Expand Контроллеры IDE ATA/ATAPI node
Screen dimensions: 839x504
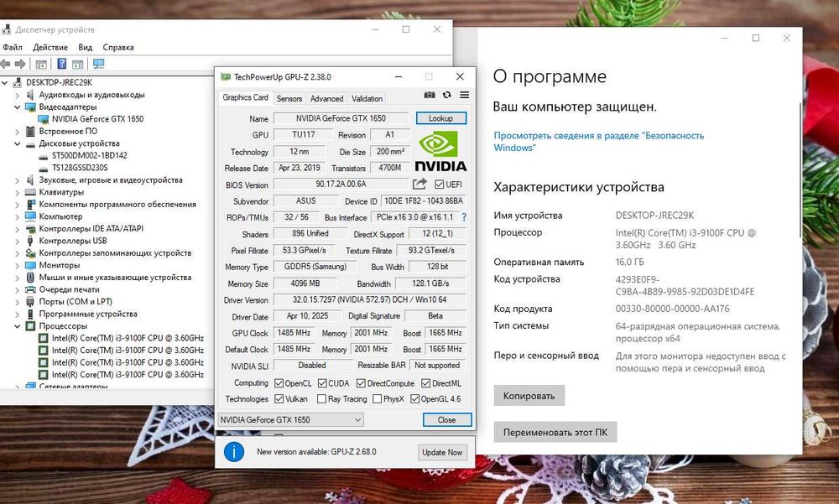(17, 229)
